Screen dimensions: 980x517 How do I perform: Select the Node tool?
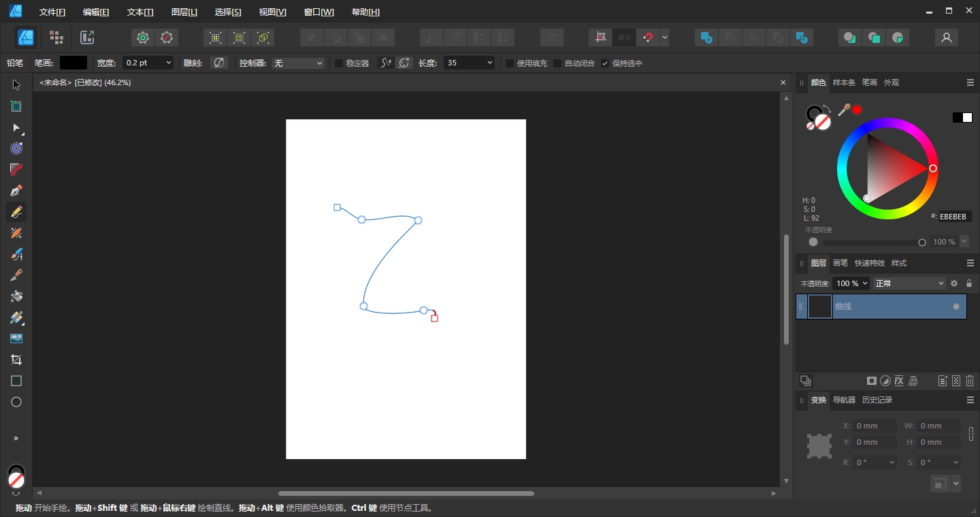tap(16, 127)
